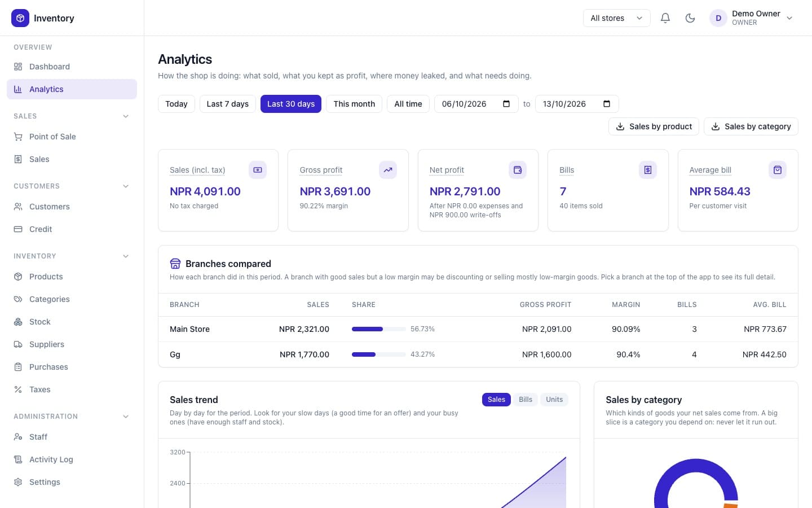Select the This month range
812x508 pixels.
pos(354,104)
